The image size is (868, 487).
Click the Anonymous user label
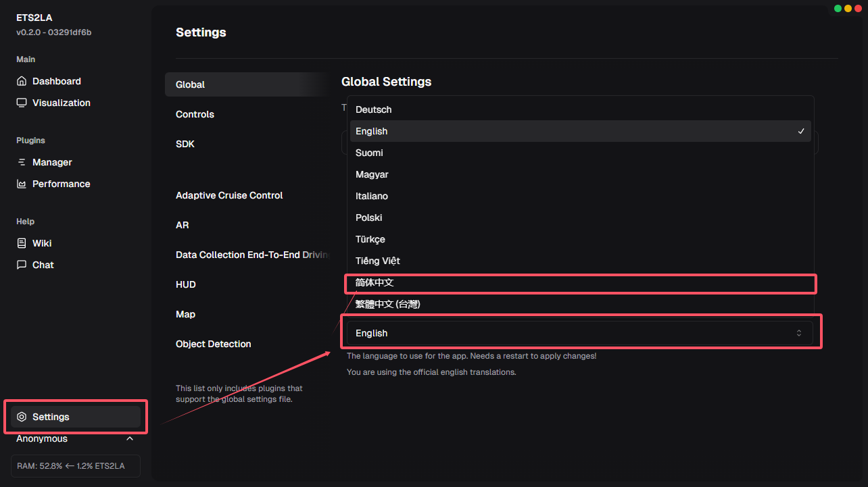coord(42,438)
